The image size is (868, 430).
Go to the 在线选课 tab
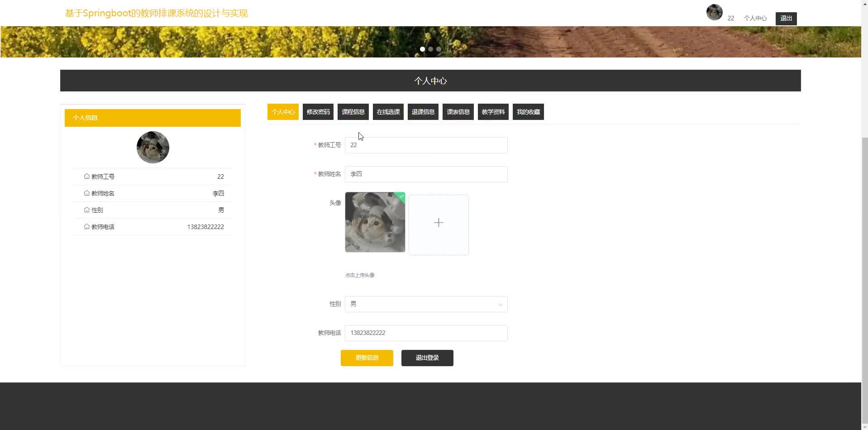tap(388, 112)
